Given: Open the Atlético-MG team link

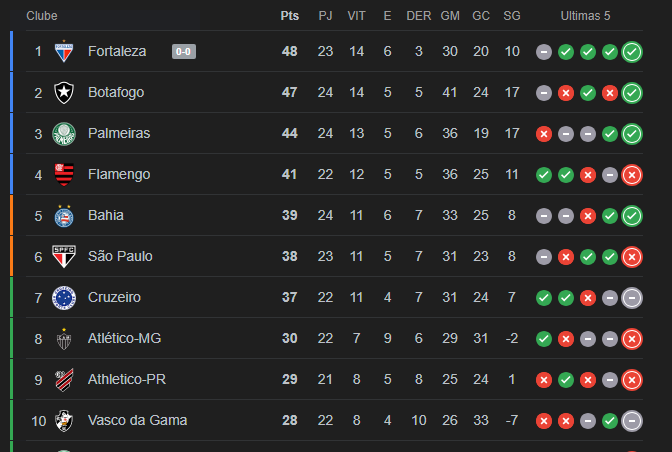Looking at the screenshot, I should pos(124,338).
